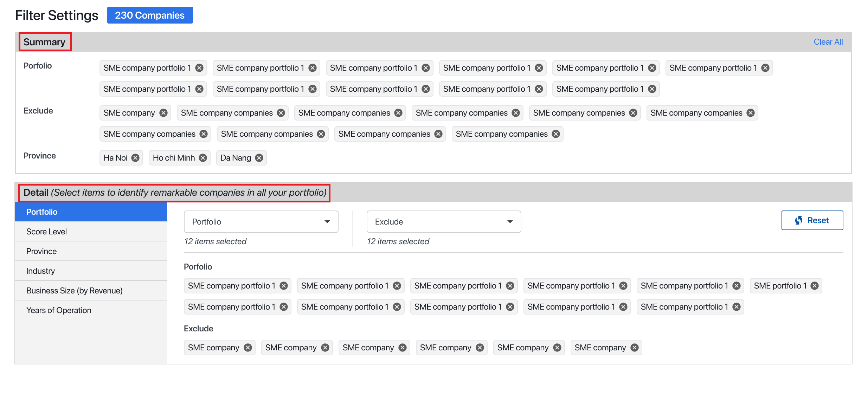Expand Portfolio dropdown via its arrow

[x=327, y=222]
